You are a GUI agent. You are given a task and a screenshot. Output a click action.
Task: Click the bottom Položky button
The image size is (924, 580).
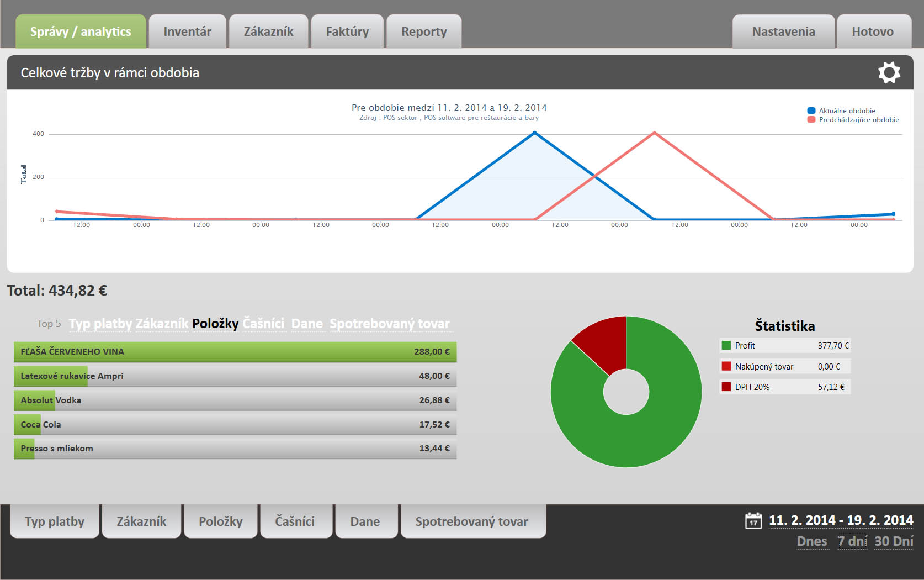click(221, 521)
